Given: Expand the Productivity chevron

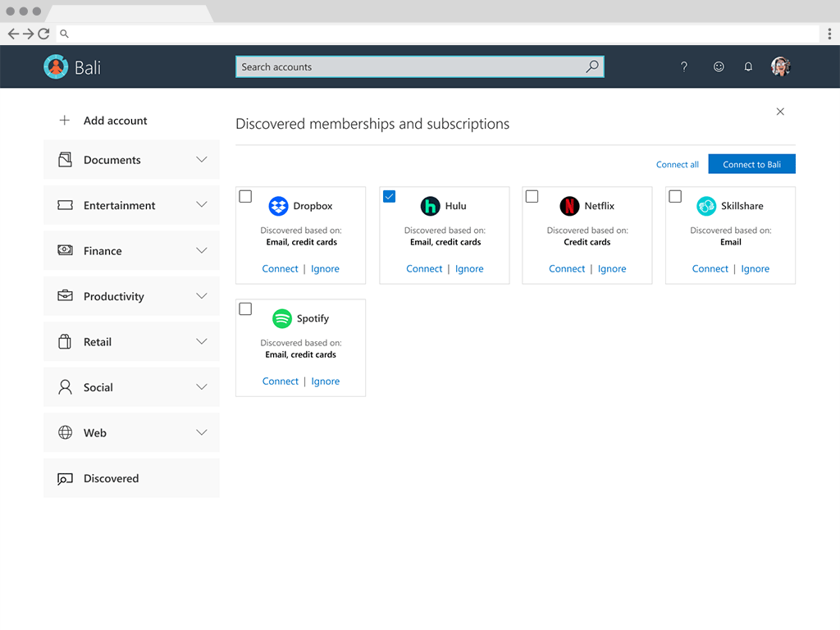Looking at the screenshot, I should pos(202,295).
